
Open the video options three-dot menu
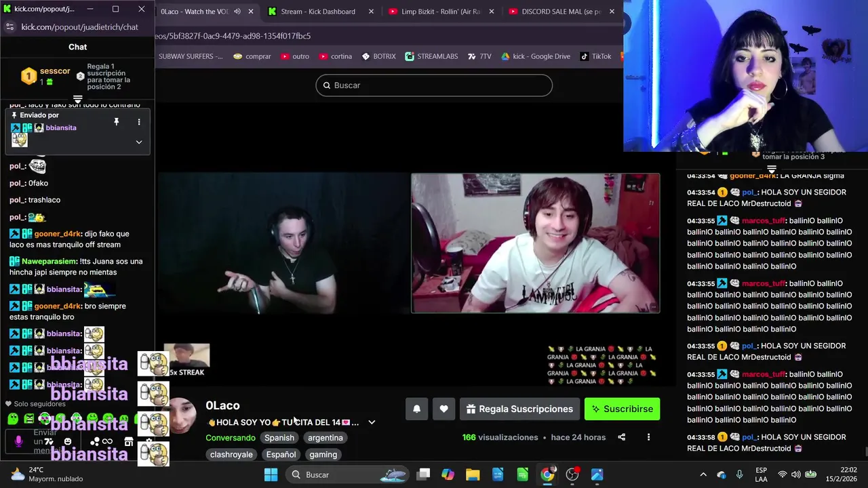coord(648,437)
